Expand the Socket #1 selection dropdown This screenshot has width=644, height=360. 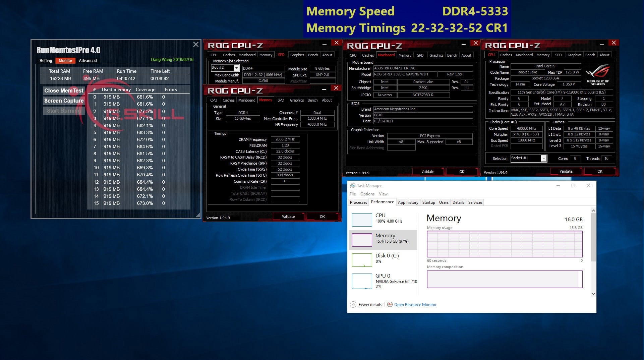coord(543,159)
